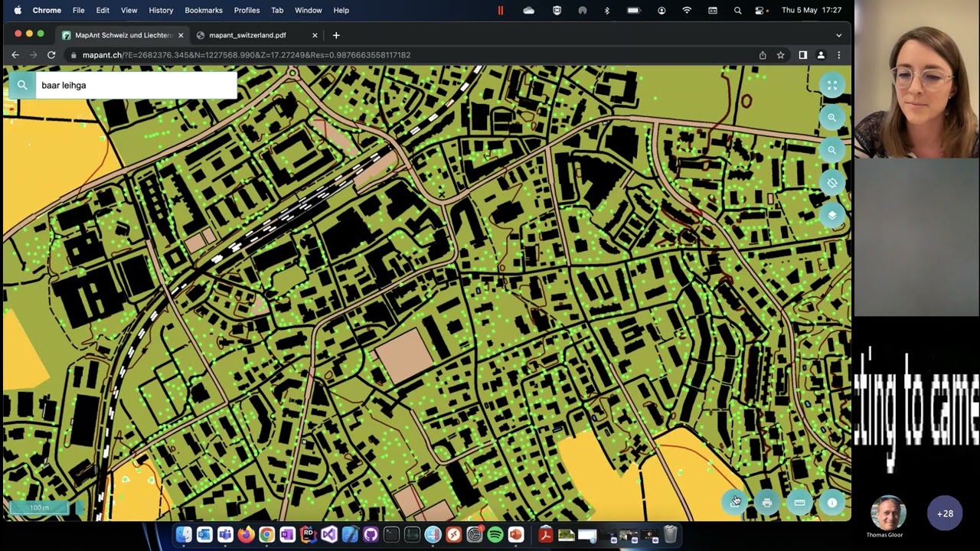Show the +28 additional participants

click(x=945, y=514)
